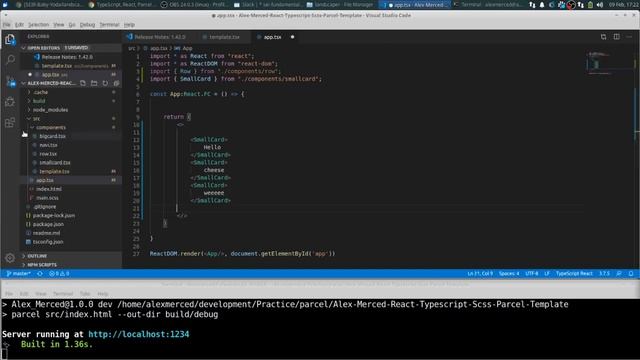Click the sync changes icon in status bar
The height and width of the screenshot is (360, 640).
click(x=40, y=273)
